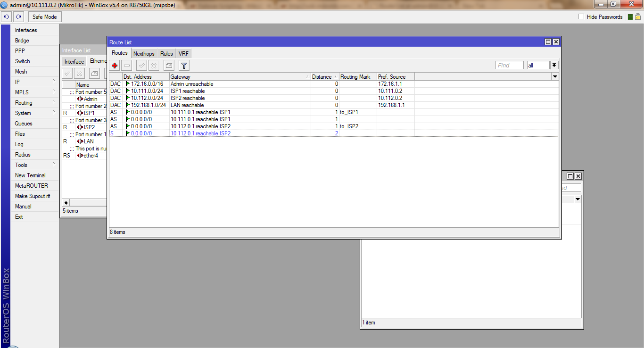Sort routes by the Gateway column header
Screen dimensions: 644x348
pos(240,77)
